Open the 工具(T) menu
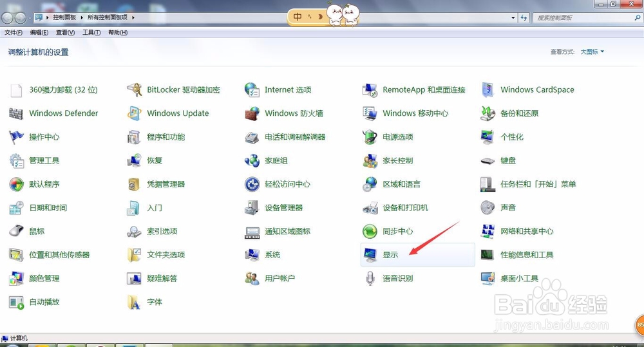The image size is (644, 347). [x=91, y=32]
